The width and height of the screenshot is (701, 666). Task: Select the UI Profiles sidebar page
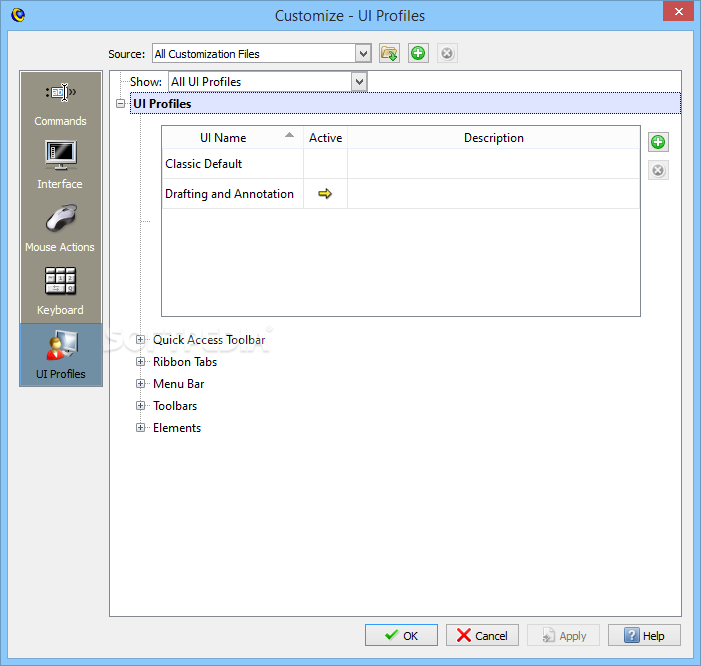pyautogui.click(x=61, y=355)
